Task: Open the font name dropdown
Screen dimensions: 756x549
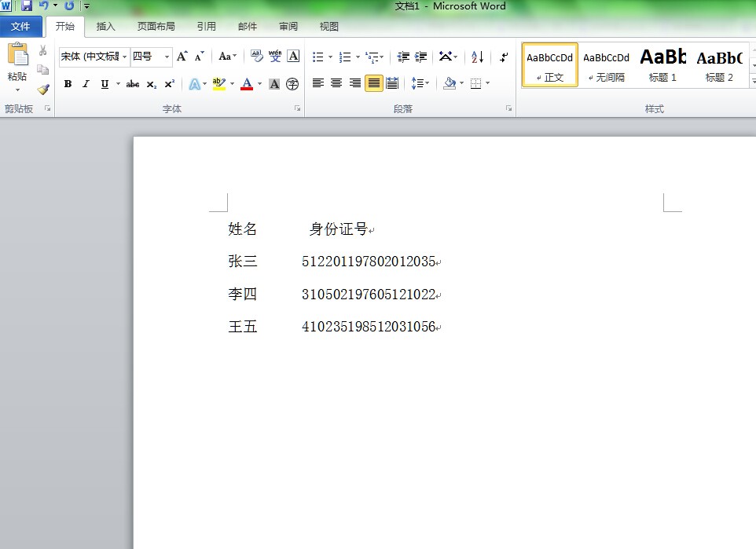Action: pyautogui.click(x=124, y=57)
